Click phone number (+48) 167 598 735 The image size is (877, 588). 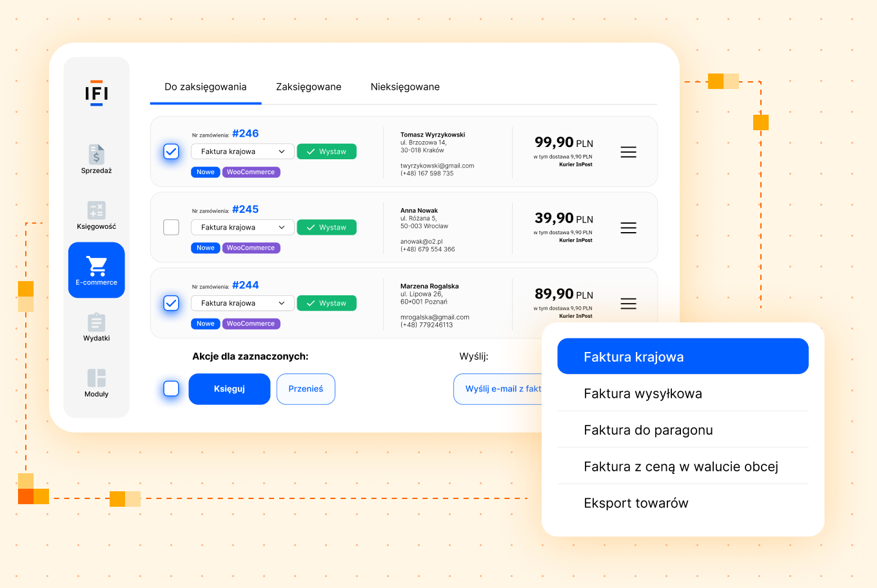pyautogui.click(x=427, y=173)
